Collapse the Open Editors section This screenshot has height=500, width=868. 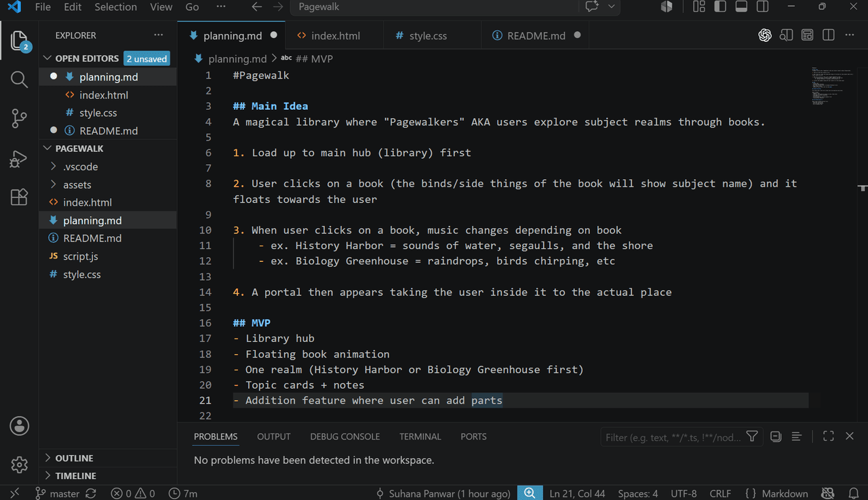87,58
